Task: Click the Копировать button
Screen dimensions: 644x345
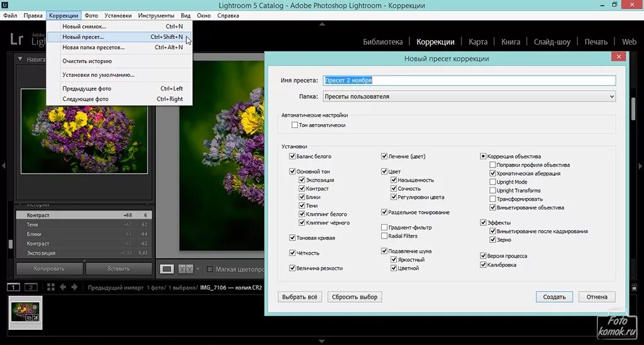Action: [49, 269]
